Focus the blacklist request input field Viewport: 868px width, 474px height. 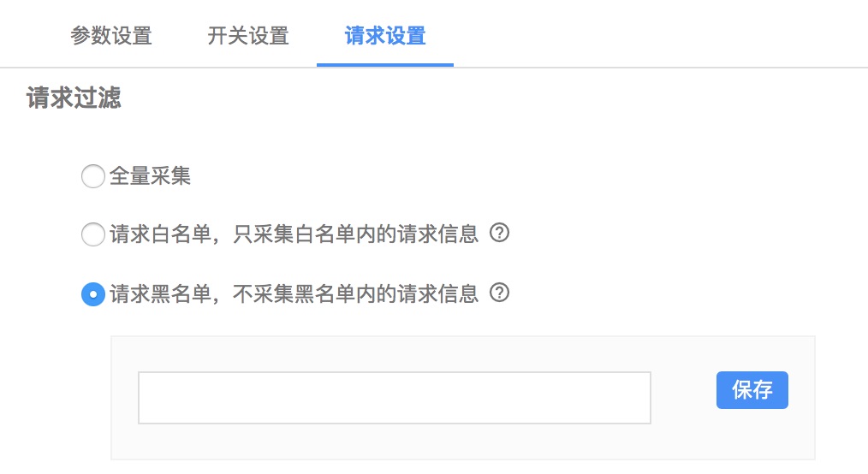tap(394, 398)
